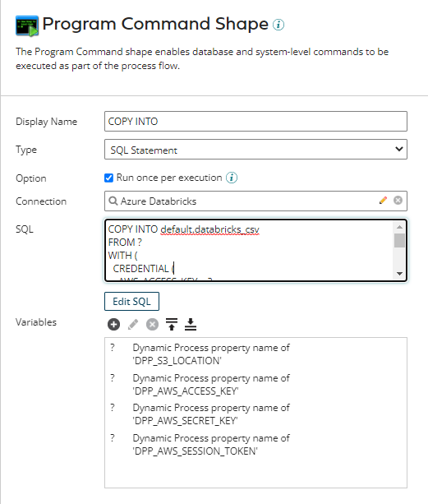Click the Edit SQL button
428x504 pixels.
point(131,302)
